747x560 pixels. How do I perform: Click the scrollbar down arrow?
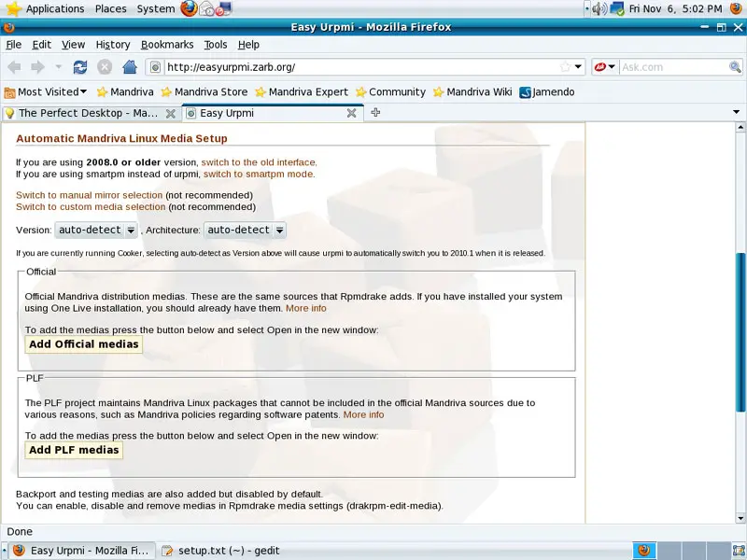(740, 518)
